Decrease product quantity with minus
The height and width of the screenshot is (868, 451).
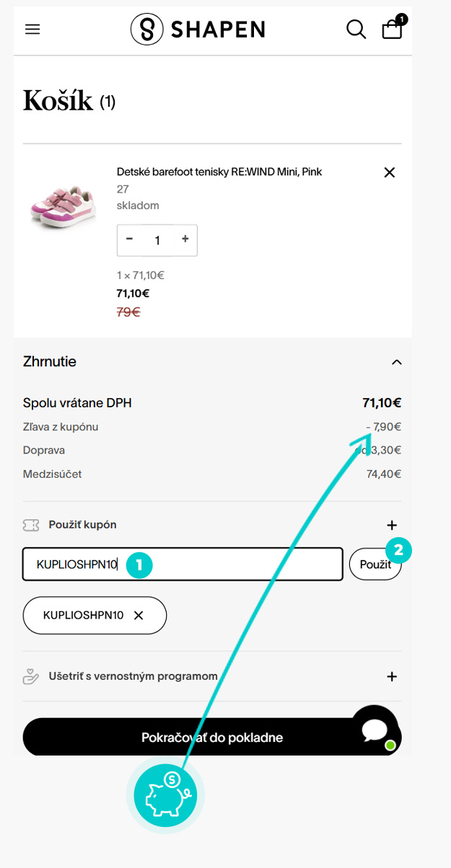130,239
